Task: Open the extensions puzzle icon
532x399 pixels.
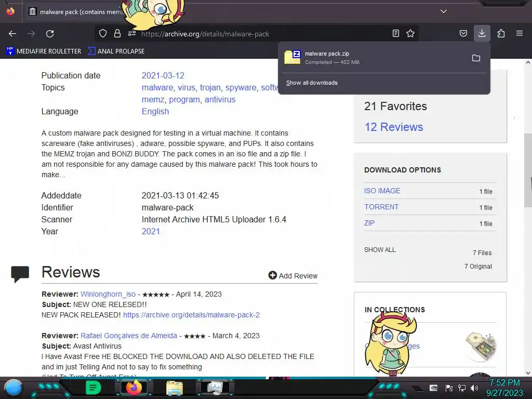Action: click(501, 33)
